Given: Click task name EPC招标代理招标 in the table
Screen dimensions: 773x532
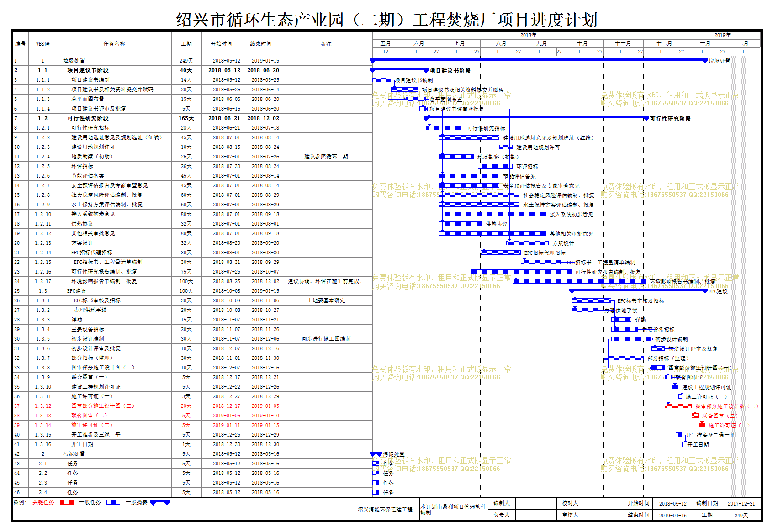Looking at the screenshot, I should coord(91,253).
